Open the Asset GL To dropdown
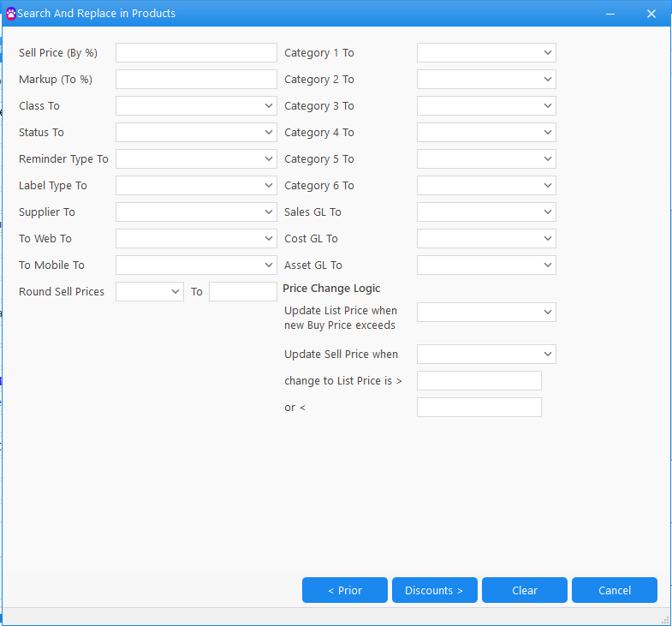The width and height of the screenshot is (672, 626). [486, 265]
